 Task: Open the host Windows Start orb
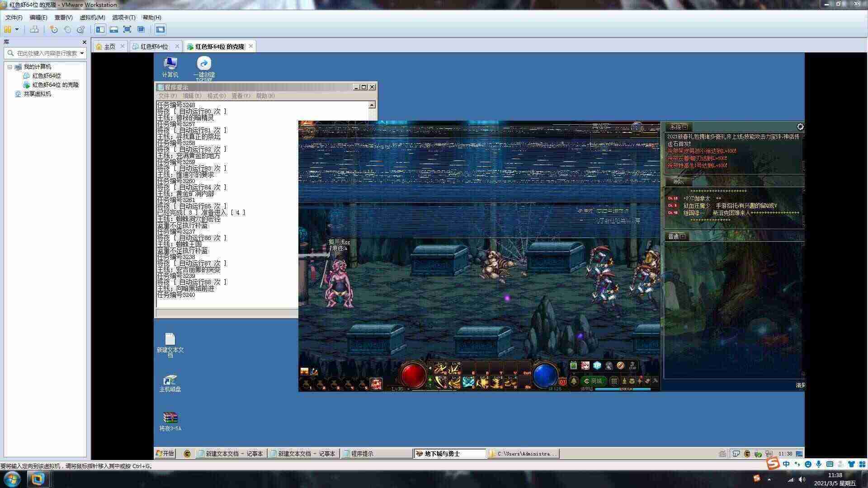coord(12,479)
